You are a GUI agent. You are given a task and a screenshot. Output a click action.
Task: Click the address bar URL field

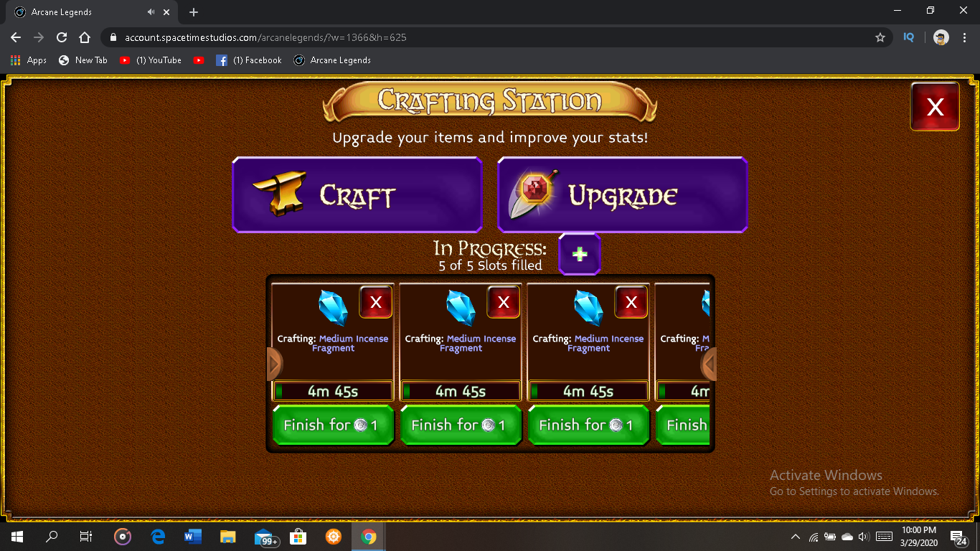coord(495,37)
